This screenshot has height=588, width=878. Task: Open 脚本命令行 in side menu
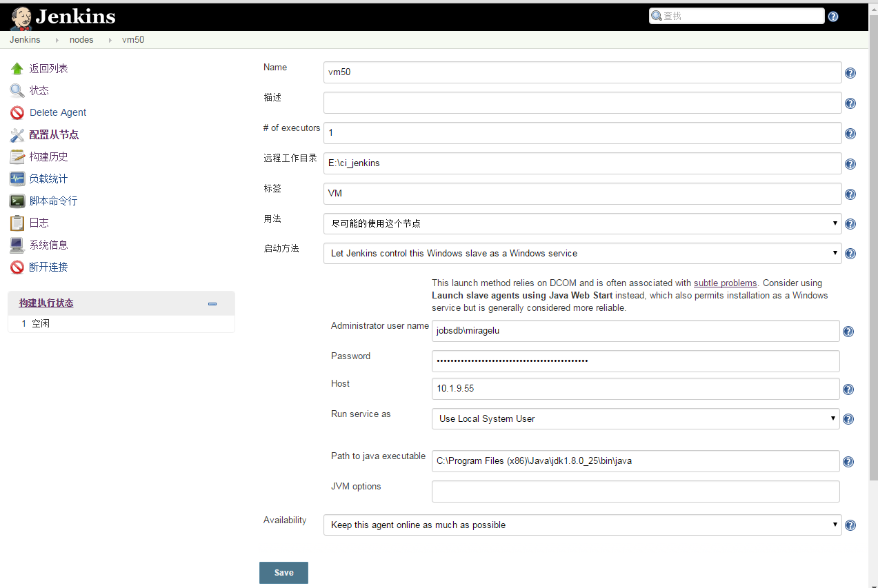pos(53,201)
